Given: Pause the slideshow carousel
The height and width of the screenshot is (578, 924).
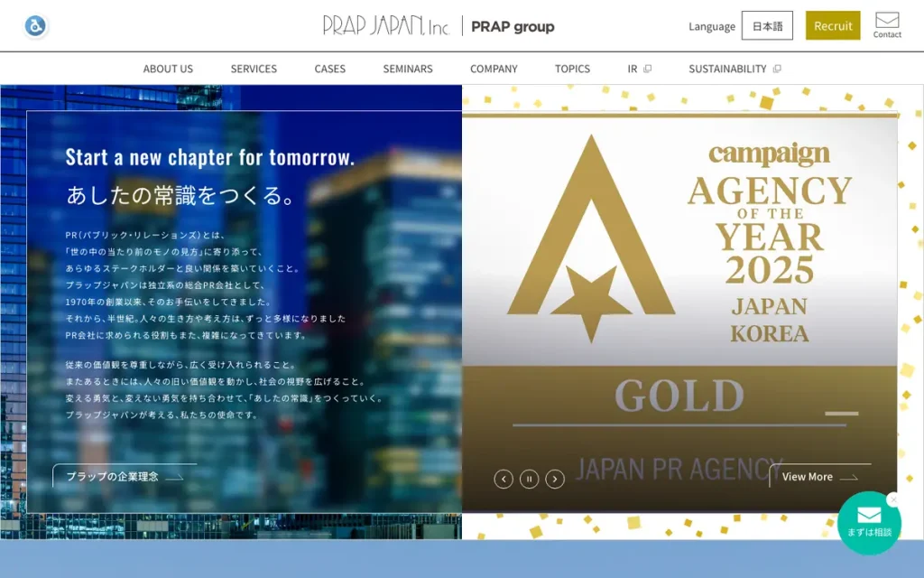Looking at the screenshot, I should point(529,479).
